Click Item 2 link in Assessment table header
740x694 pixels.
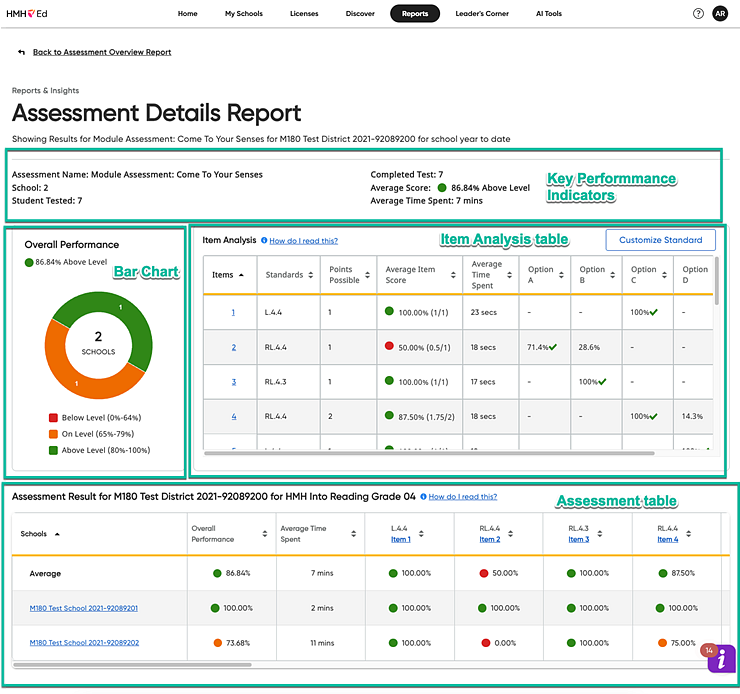(490, 539)
